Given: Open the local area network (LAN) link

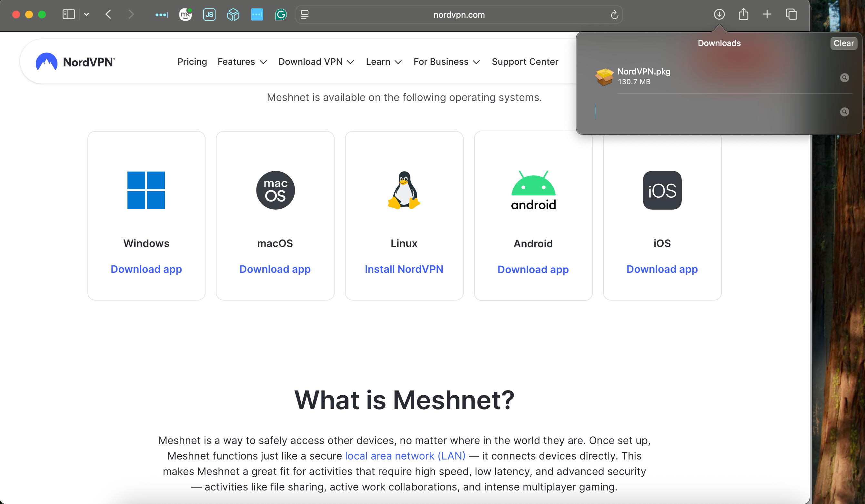Looking at the screenshot, I should click(x=405, y=456).
